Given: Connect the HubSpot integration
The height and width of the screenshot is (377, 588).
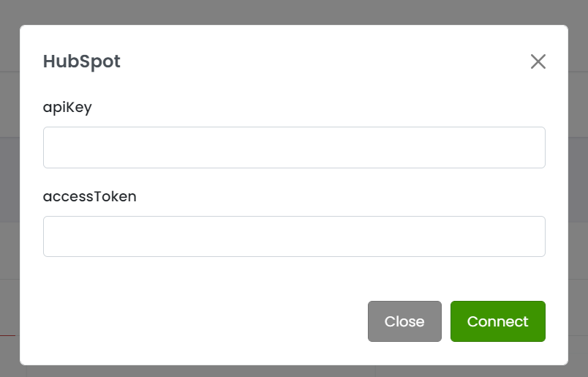Looking at the screenshot, I should point(497,321).
